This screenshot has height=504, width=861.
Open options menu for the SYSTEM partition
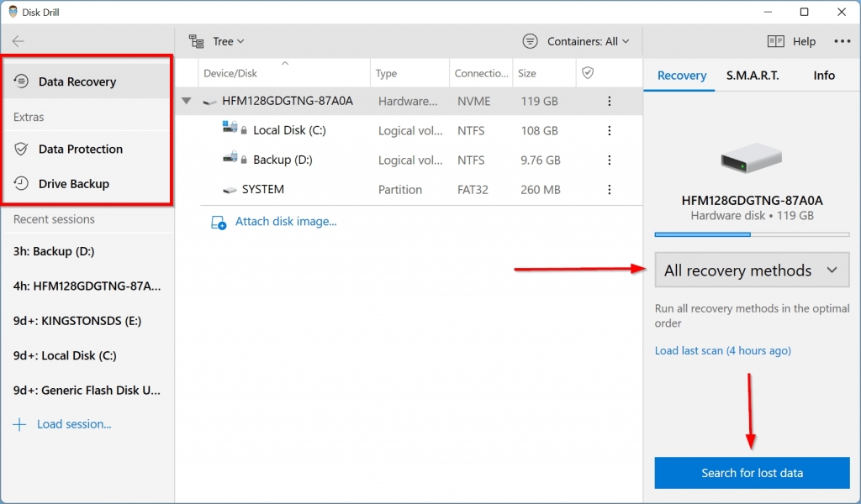pyautogui.click(x=609, y=189)
